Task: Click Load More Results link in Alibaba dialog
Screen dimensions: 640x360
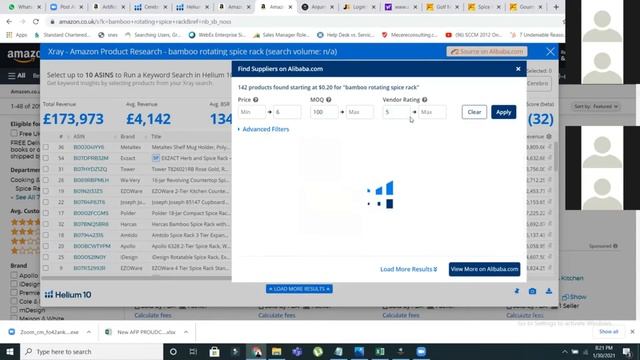Action: point(409,269)
